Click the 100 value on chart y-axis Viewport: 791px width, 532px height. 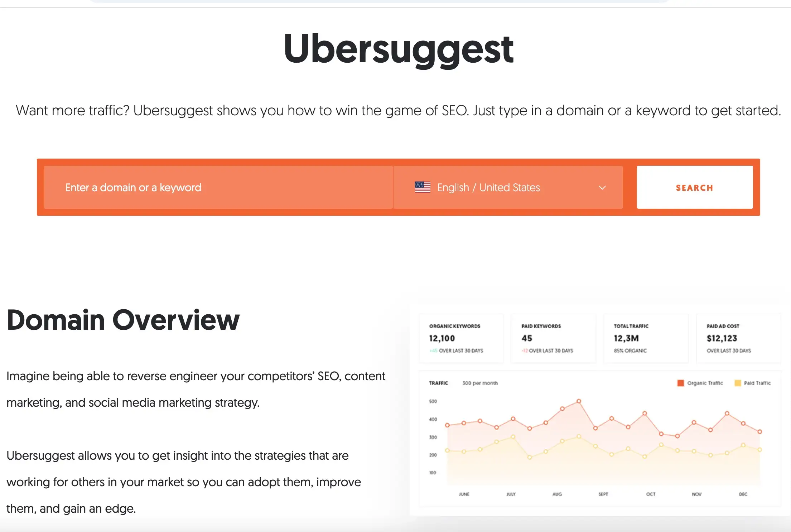[x=433, y=473]
